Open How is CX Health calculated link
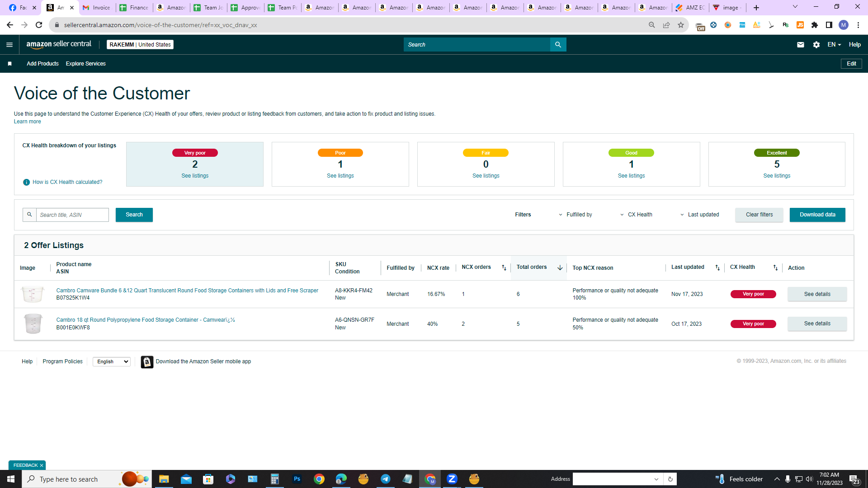Screen dimensions: 868x488 click(x=67, y=182)
